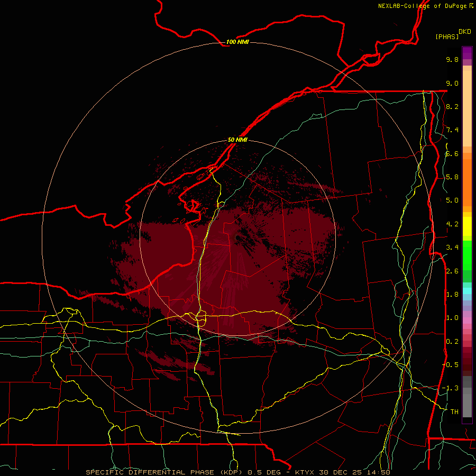Select the pink color bar segment
This screenshot has height=476, width=476.
(x=467, y=321)
